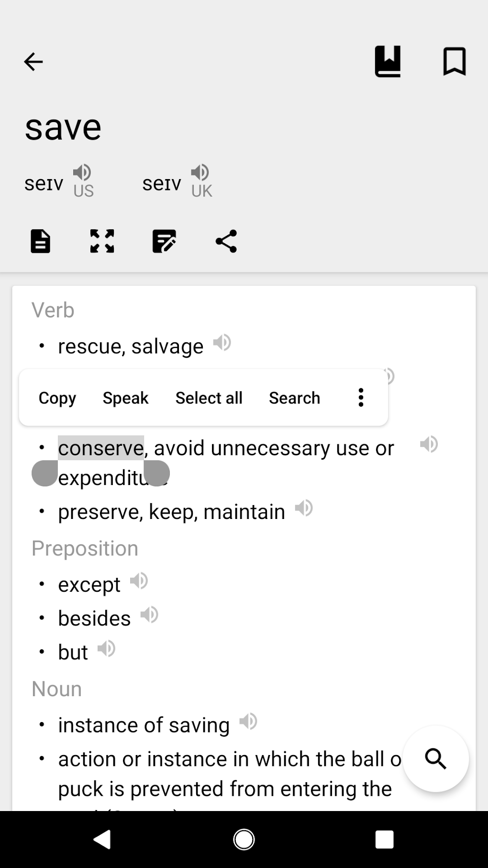The height and width of the screenshot is (868, 488).
Task: Choose Speak in the selection menu
Action: [x=125, y=398]
